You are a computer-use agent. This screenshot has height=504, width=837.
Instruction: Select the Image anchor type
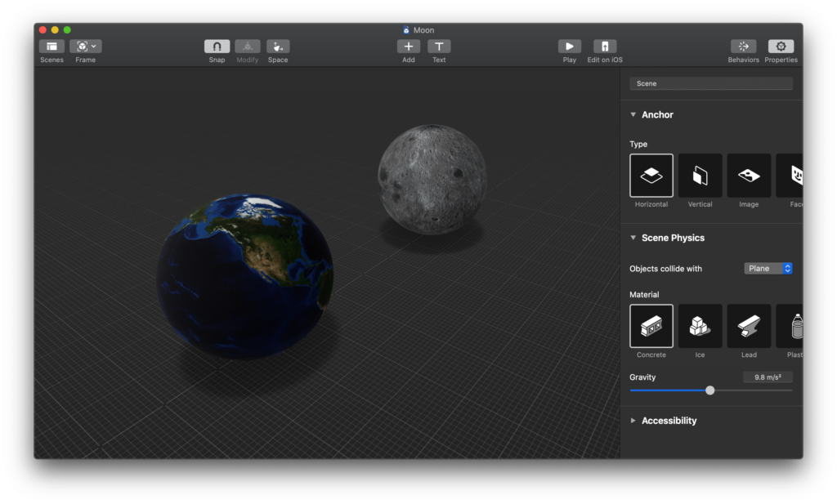[x=749, y=176]
